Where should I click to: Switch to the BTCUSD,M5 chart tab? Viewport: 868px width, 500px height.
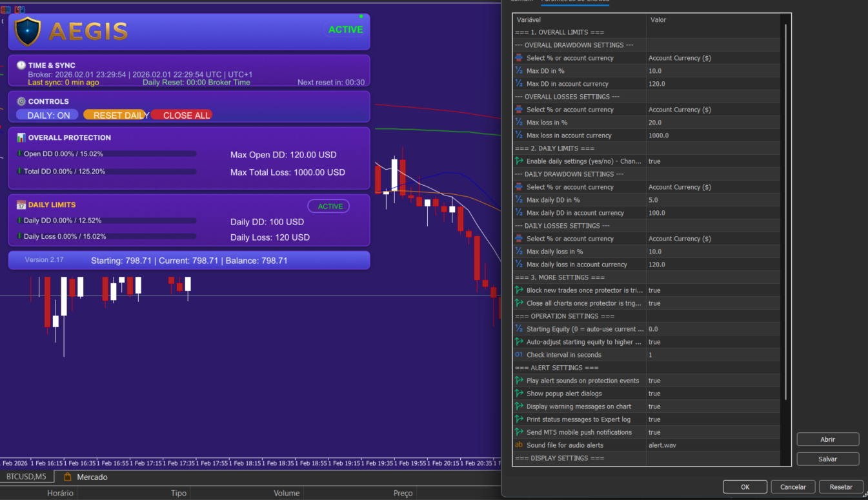[26, 477]
